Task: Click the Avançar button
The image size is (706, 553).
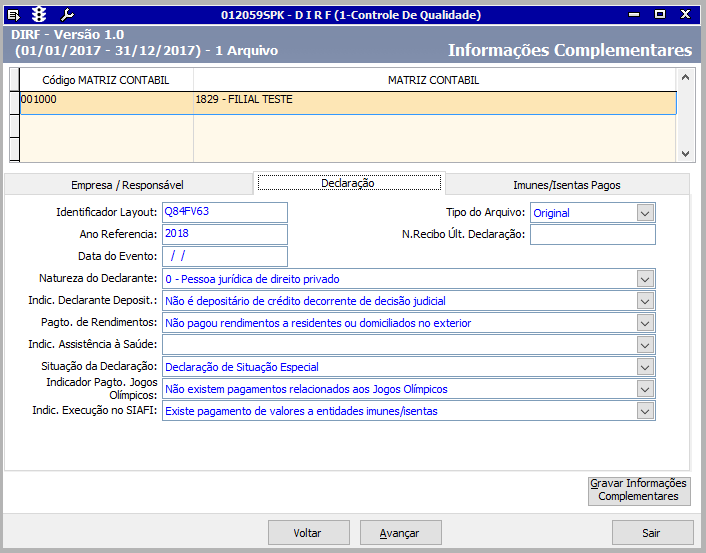Action: point(400,533)
